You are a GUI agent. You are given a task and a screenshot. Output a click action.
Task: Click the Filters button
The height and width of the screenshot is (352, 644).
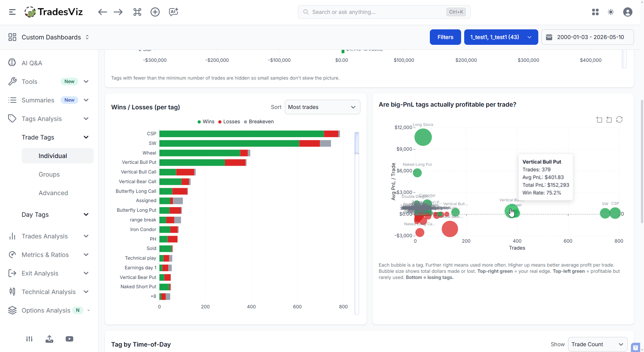(x=445, y=37)
